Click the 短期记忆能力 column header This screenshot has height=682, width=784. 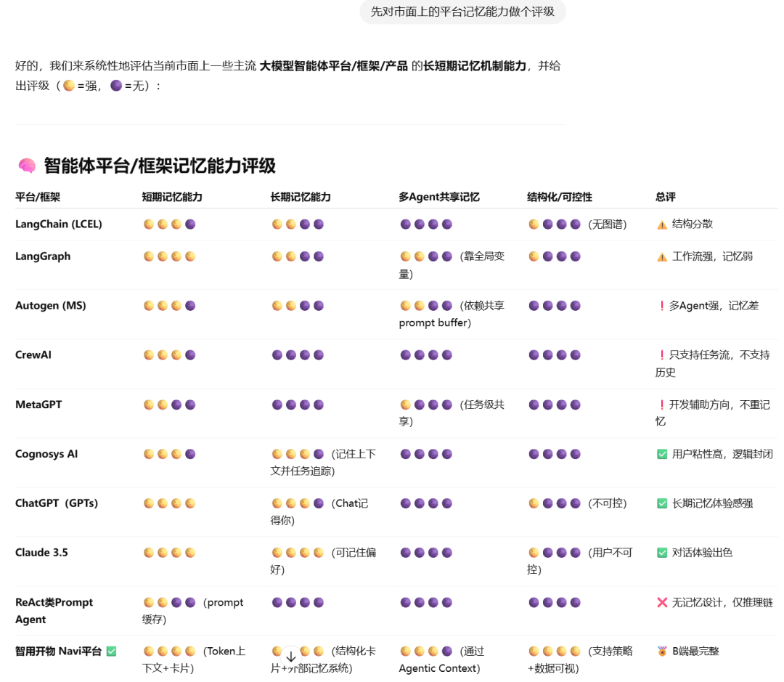coord(172,197)
